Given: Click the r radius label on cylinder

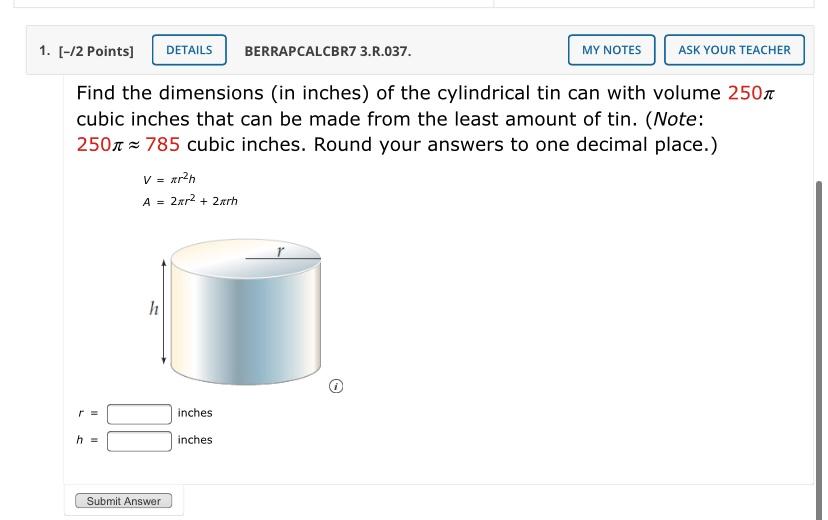Looking at the screenshot, I should pos(280,251).
